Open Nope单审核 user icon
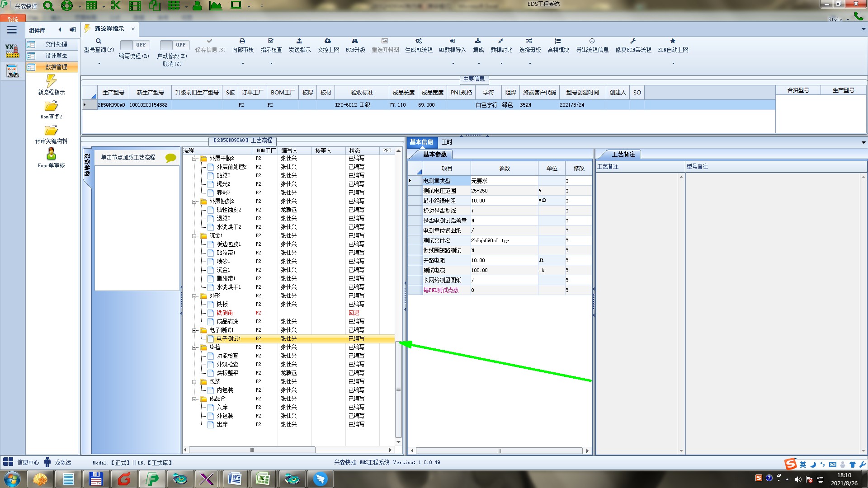868x488 pixels. click(51, 154)
